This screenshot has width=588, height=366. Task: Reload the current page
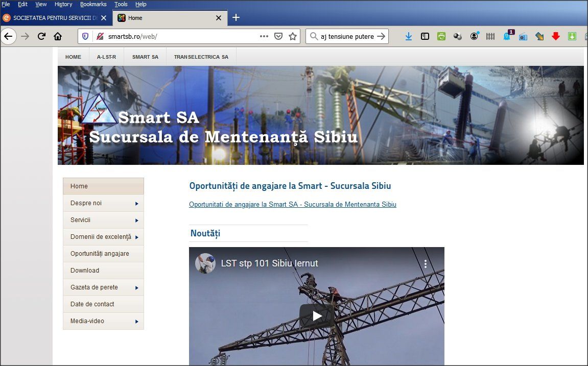(41, 36)
